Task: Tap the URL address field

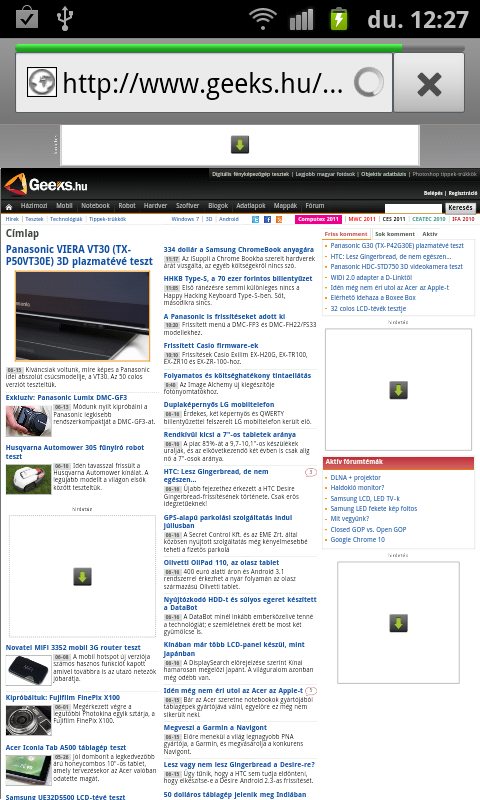Action: tap(204, 83)
